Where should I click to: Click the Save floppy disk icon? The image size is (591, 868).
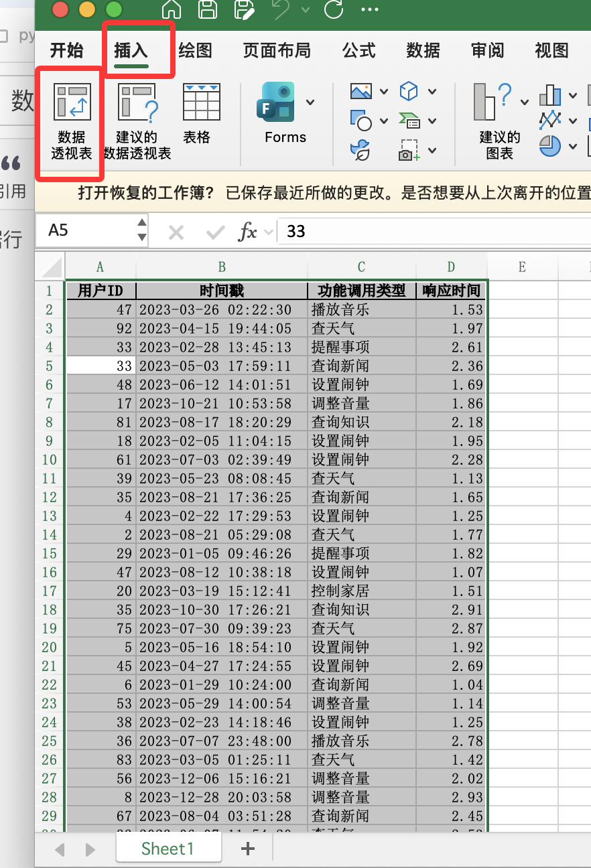[x=208, y=9]
